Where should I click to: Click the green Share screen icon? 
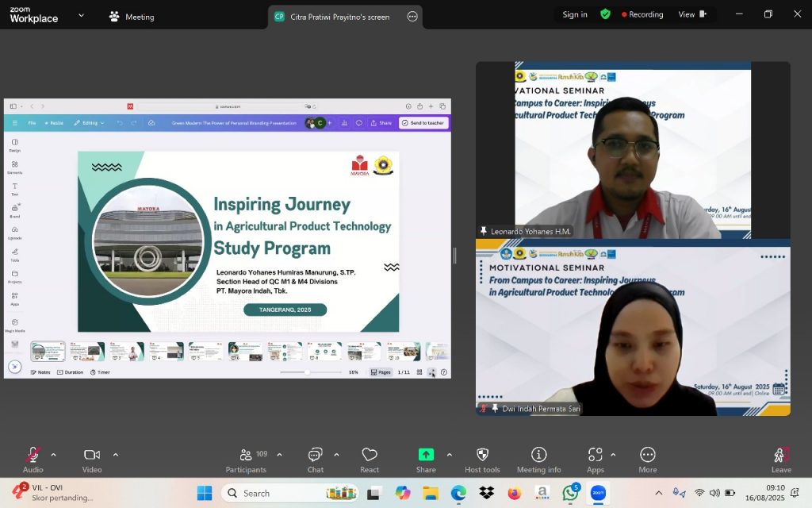point(426,455)
